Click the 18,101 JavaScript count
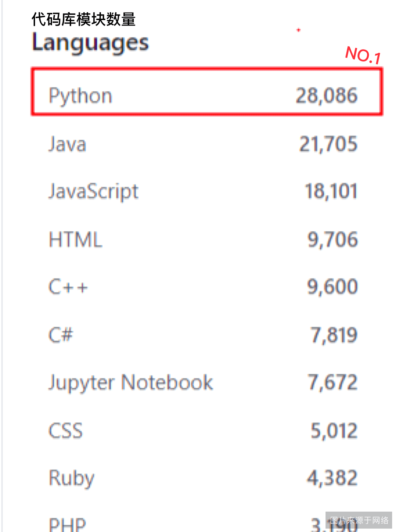The width and height of the screenshot is (403, 532). [331, 191]
